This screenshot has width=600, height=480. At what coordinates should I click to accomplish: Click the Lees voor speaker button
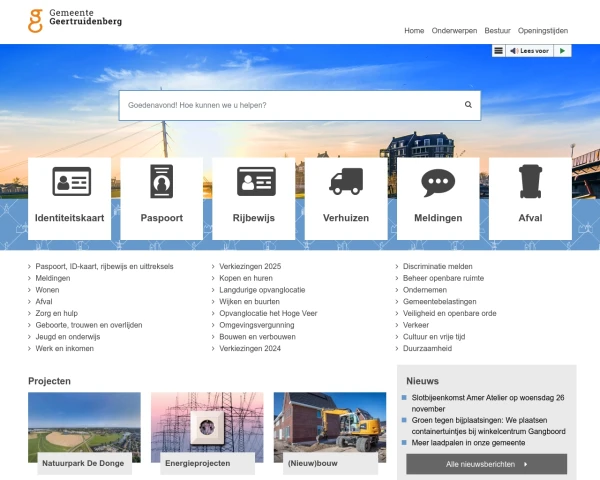pyautogui.click(x=530, y=51)
